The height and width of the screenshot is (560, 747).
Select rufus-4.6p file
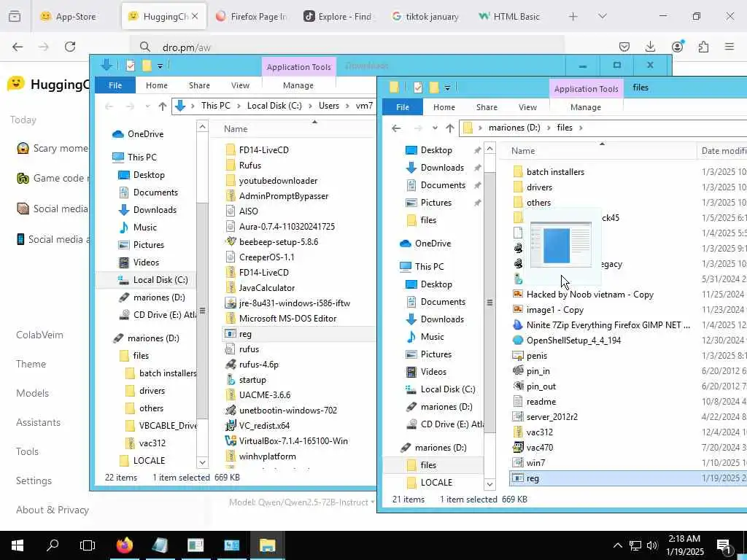pyautogui.click(x=258, y=365)
